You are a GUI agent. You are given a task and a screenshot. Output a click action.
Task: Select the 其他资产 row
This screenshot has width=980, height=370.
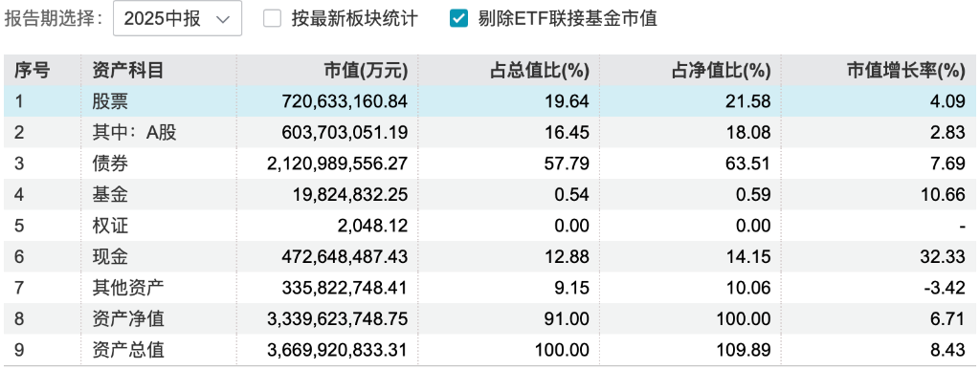tap(490, 288)
